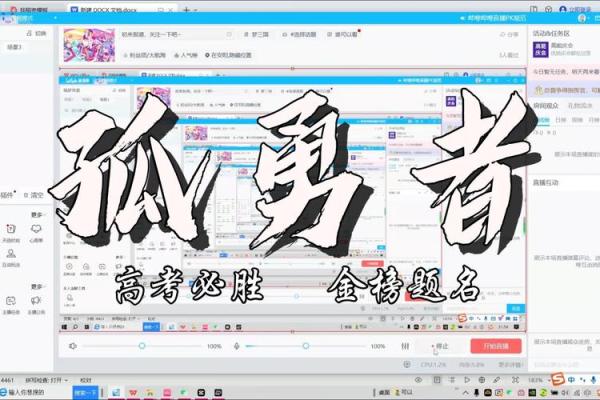Open the 谁可以看 visibility dropdown
600x400 pixels.
[342, 34]
